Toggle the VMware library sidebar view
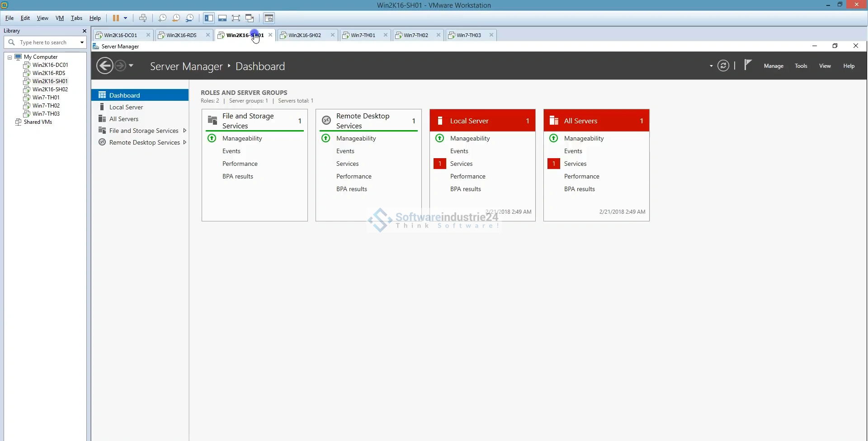This screenshot has width=868, height=441. pyautogui.click(x=209, y=18)
